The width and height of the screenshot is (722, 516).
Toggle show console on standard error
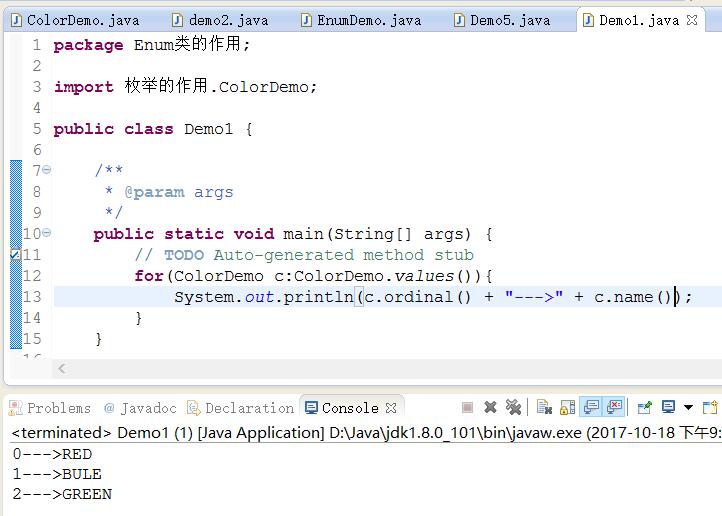click(x=615, y=407)
